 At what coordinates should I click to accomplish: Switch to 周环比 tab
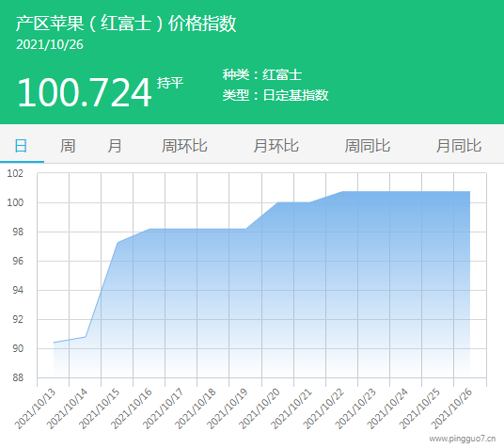coord(184,146)
